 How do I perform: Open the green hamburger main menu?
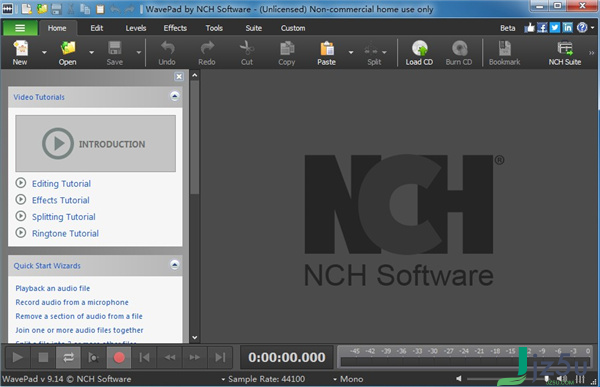20,28
